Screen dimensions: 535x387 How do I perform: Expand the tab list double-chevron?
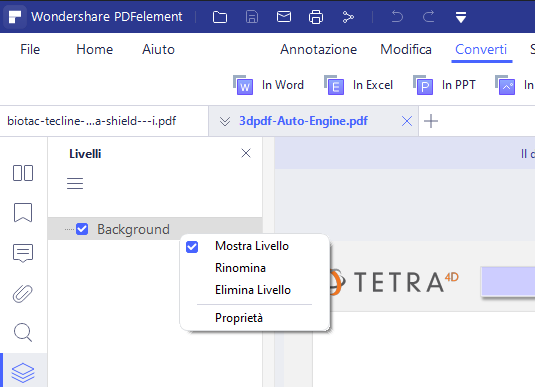point(225,121)
